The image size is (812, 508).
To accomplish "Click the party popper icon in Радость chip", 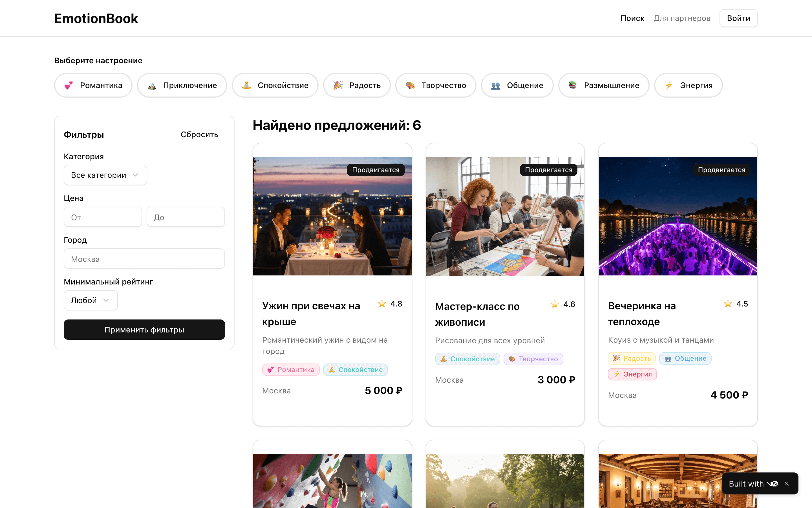I will point(337,85).
